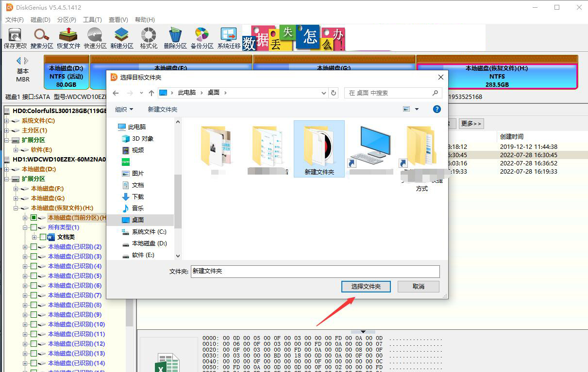Check the 所有类型(1) checkbox
Screen dimensions: 588x372
pos(34,227)
